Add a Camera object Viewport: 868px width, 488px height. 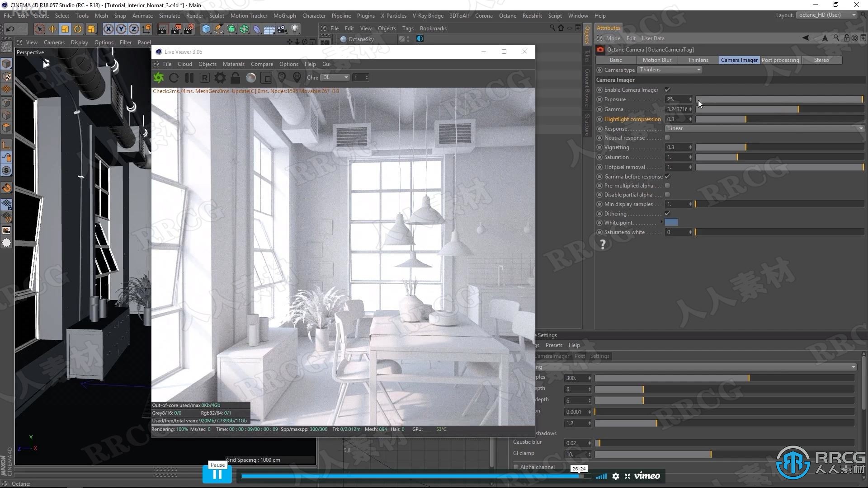point(282,29)
